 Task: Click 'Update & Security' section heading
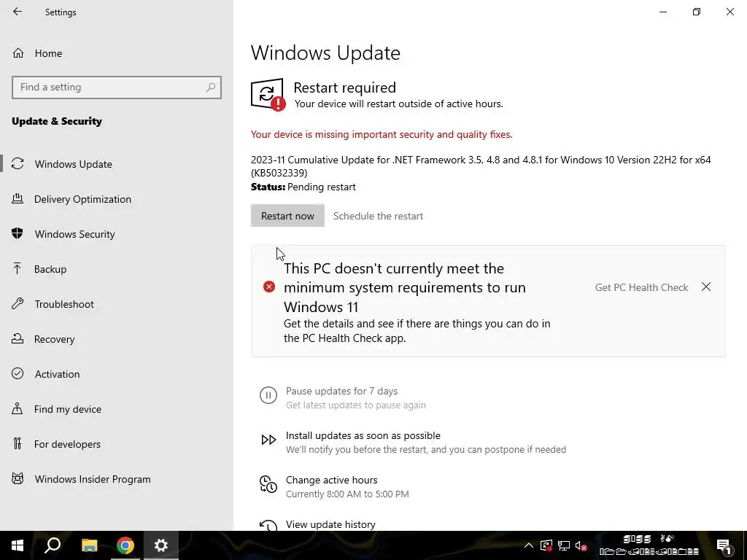click(x=57, y=121)
